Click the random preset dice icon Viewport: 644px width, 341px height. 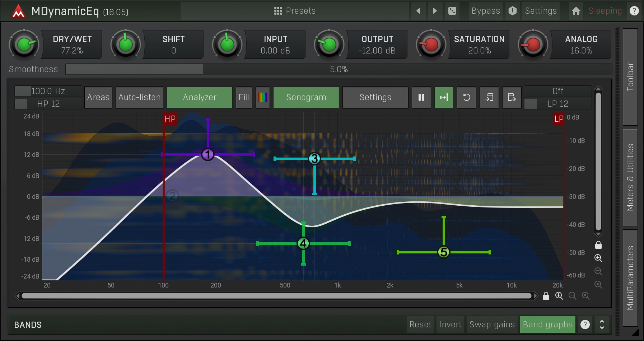pyautogui.click(x=452, y=11)
